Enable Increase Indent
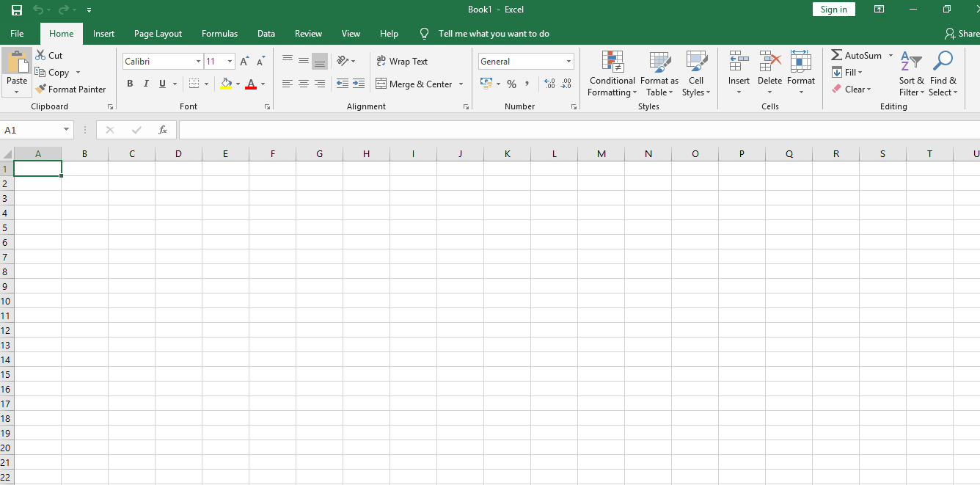980x485 pixels. [359, 84]
